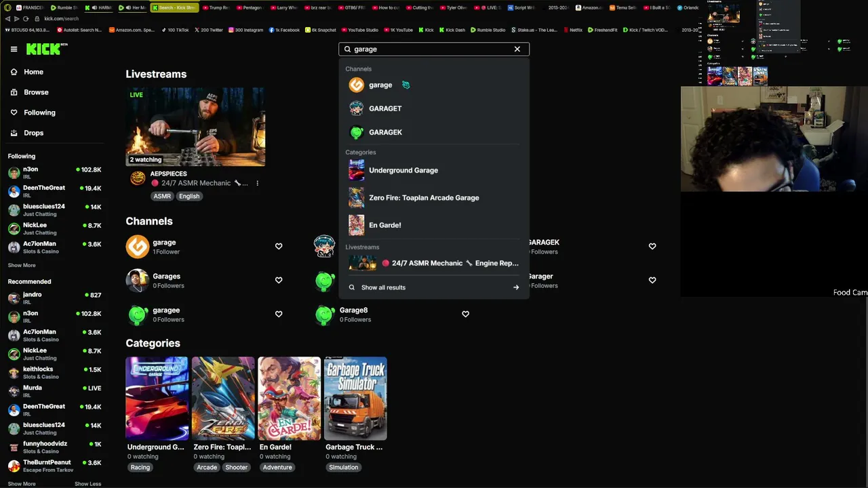Open Underground Garage category thumbnail

pos(157,399)
